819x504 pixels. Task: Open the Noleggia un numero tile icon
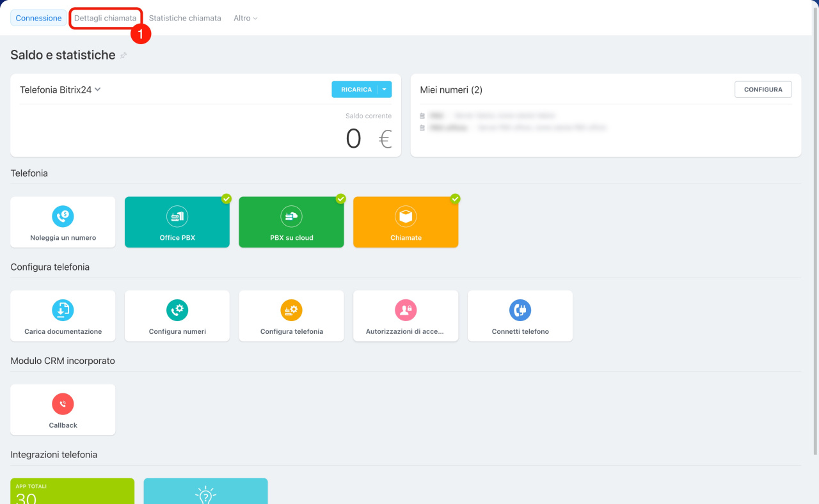(x=63, y=216)
